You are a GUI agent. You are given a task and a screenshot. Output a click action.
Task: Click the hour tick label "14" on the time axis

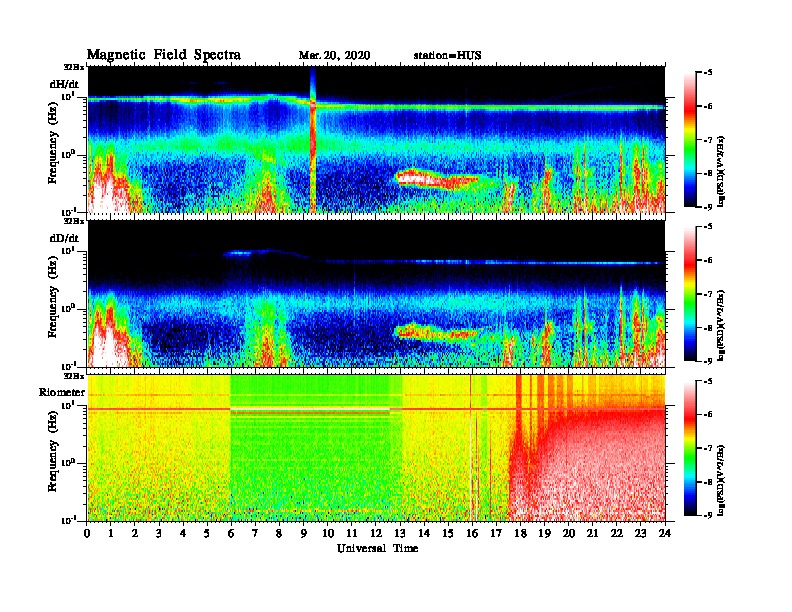tap(424, 533)
